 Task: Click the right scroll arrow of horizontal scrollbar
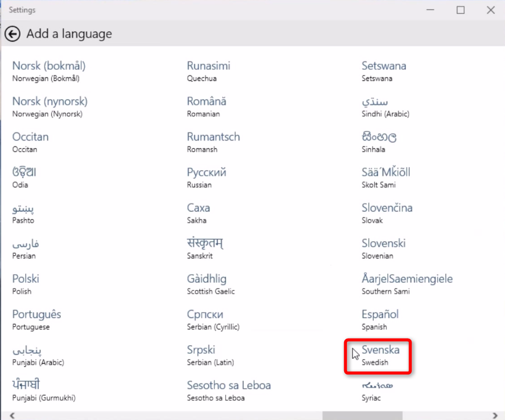495,415
